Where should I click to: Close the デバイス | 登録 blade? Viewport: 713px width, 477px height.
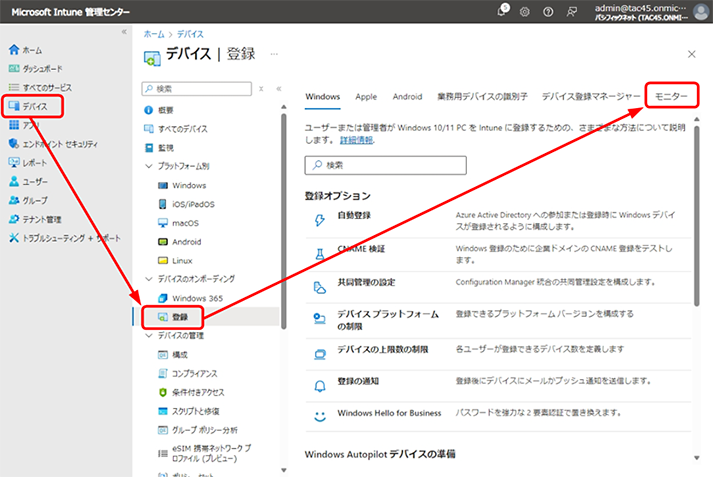tap(692, 54)
